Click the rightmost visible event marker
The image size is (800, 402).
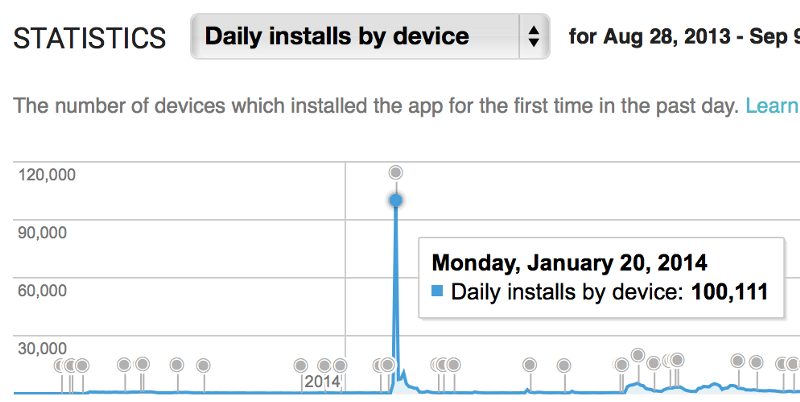click(x=793, y=364)
